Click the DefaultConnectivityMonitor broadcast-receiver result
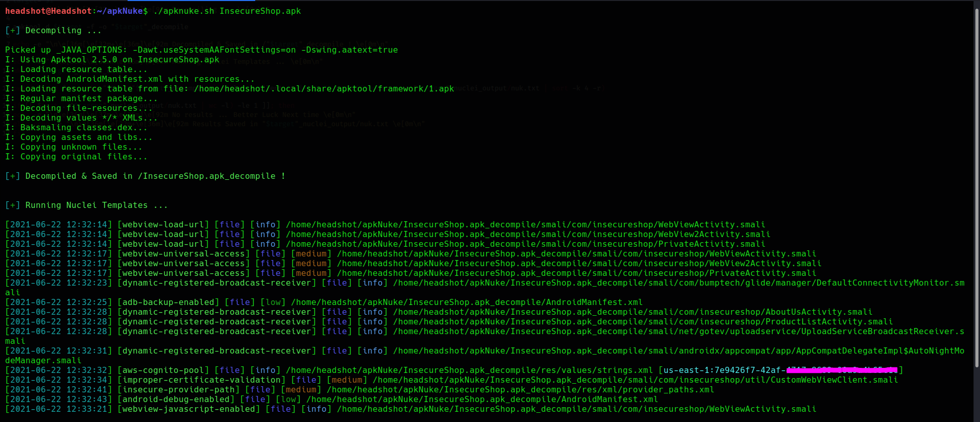 [485, 288]
